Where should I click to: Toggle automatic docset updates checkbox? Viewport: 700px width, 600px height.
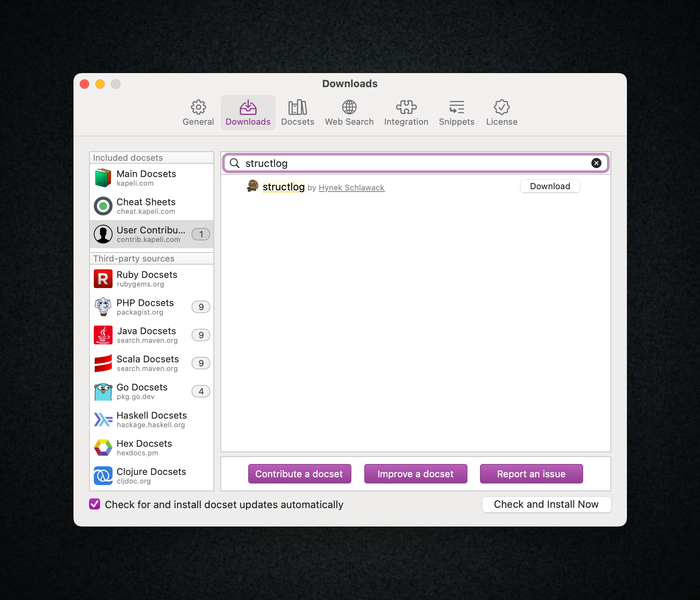(x=95, y=504)
